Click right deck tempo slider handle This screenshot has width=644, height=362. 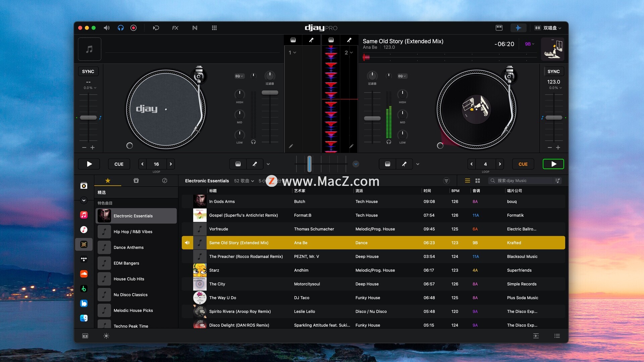click(x=553, y=118)
